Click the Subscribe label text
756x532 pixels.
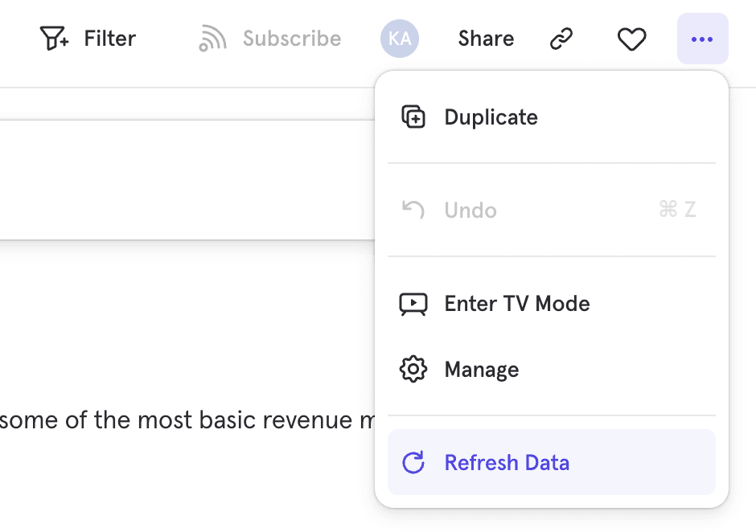tap(292, 39)
